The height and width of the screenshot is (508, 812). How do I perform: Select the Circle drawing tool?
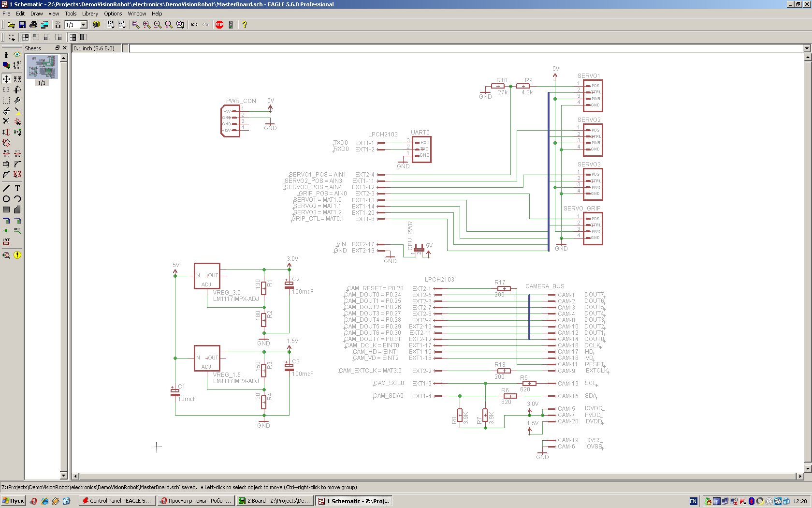point(6,199)
